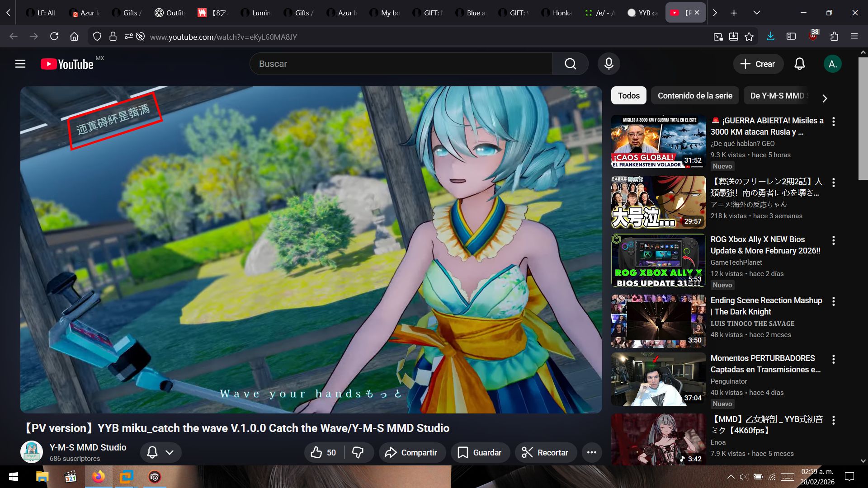
Task: Bookmark this page with star icon
Action: pos(749,37)
